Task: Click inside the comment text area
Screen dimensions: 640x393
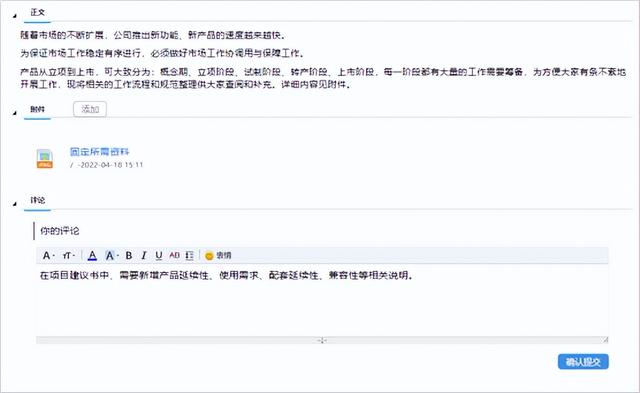Action: tap(322, 300)
